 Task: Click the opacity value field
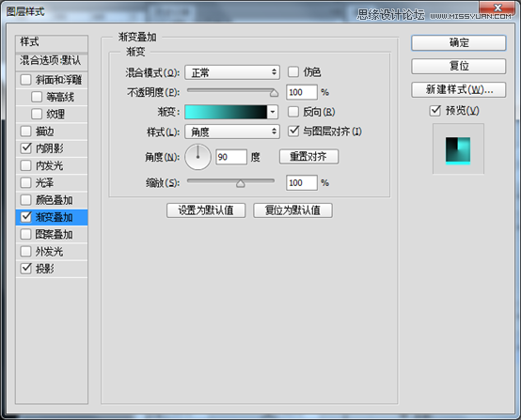(302, 92)
